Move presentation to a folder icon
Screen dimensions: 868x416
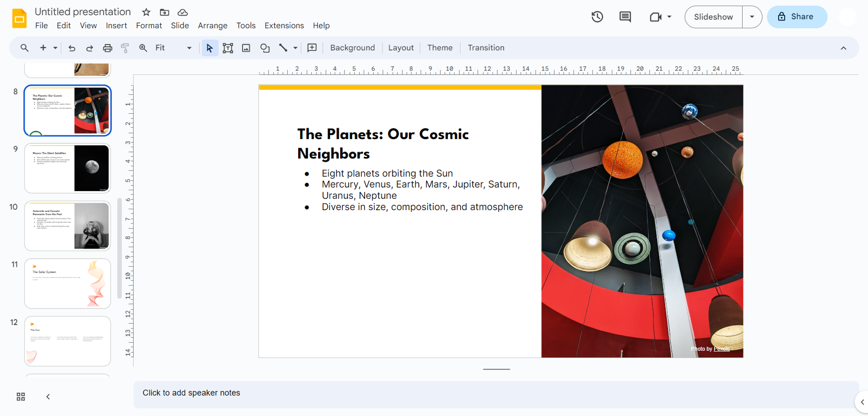click(x=164, y=12)
